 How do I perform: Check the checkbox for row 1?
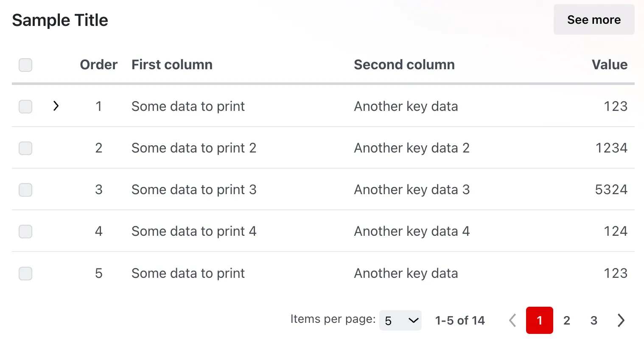25,107
